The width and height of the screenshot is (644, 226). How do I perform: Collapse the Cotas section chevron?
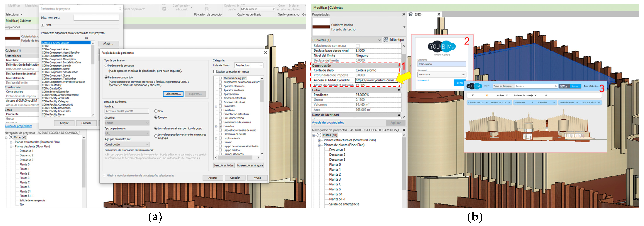(399, 90)
